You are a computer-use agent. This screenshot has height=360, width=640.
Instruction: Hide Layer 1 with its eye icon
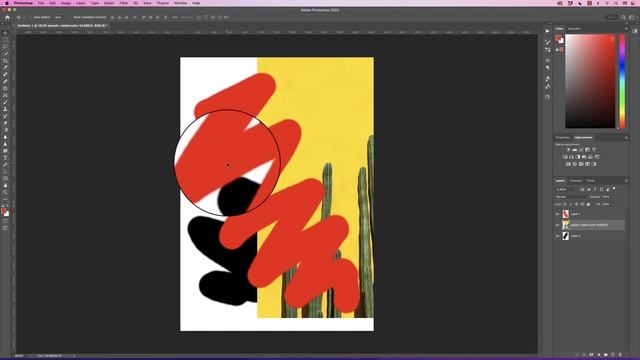pos(558,214)
